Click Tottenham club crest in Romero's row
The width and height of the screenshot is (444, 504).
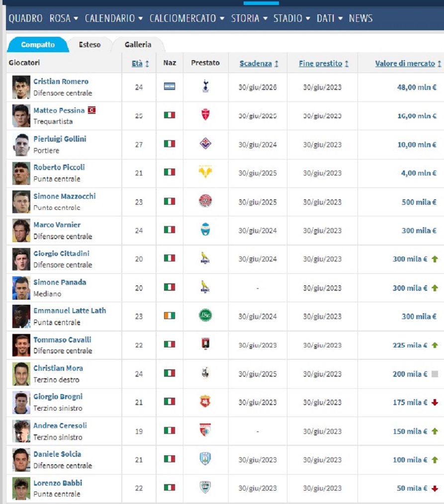pyautogui.click(x=205, y=87)
